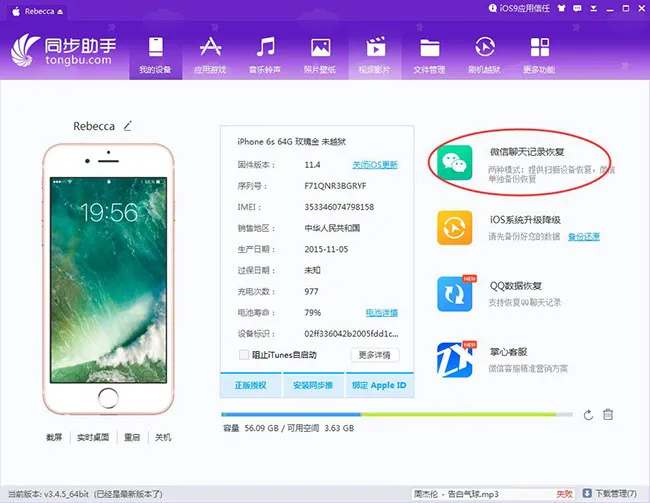Open the title bar dropdown menu arrow
Image resolution: width=650 pixels, height=503 pixels.
click(594, 8)
